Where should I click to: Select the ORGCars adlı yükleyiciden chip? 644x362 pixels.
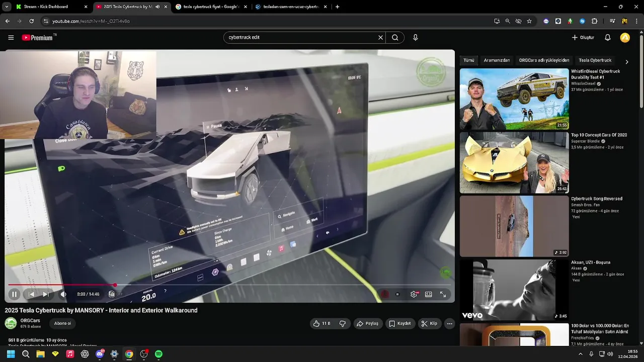point(544,60)
